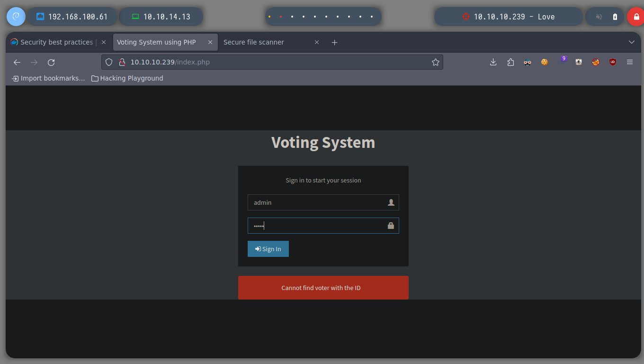Open the Hacking Playground bookmark folder

tap(127, 78)
